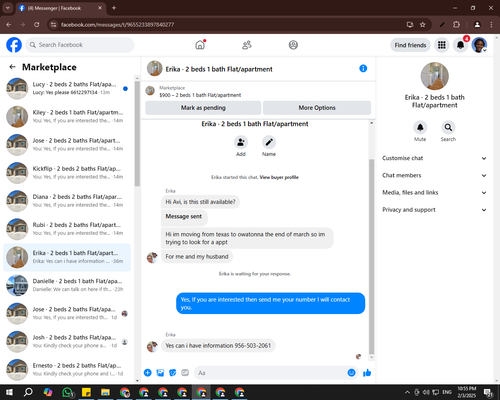
Task: Search in the conversation
Action: point(448,127)
